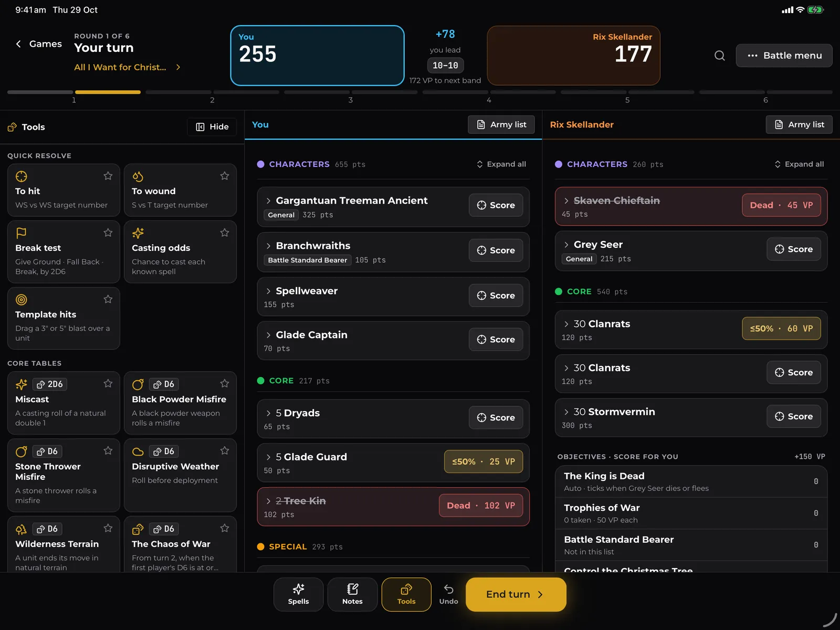This screenshot has width=840, height=630.
Task: Star the Casting odds tool
Action: click(225, 233)
